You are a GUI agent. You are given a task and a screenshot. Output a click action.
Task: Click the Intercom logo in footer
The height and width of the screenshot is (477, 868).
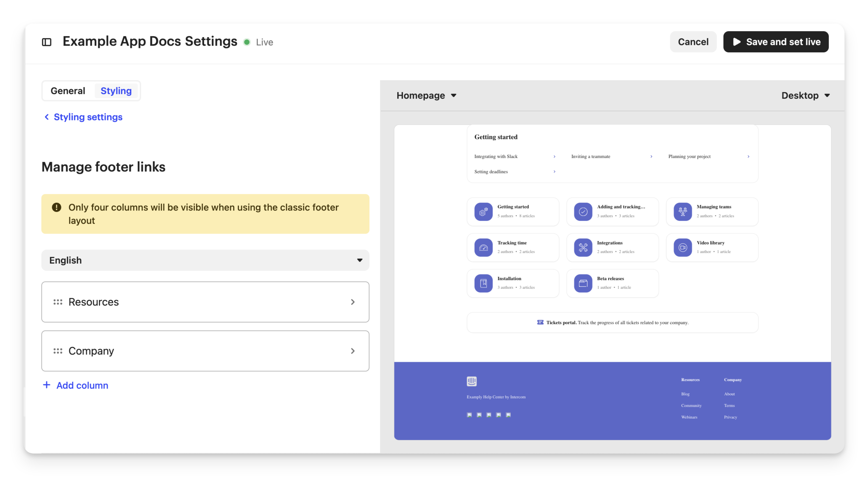point(471,381)
